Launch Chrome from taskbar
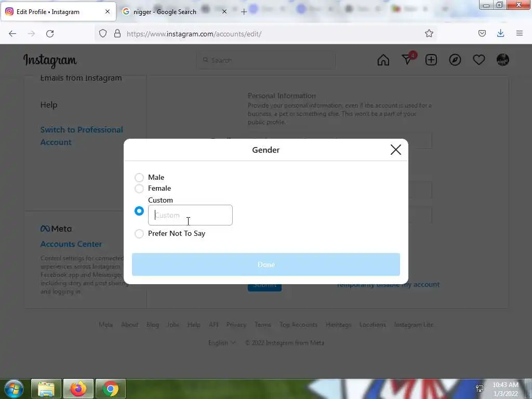The image size is (532, 399). (111, 389)
